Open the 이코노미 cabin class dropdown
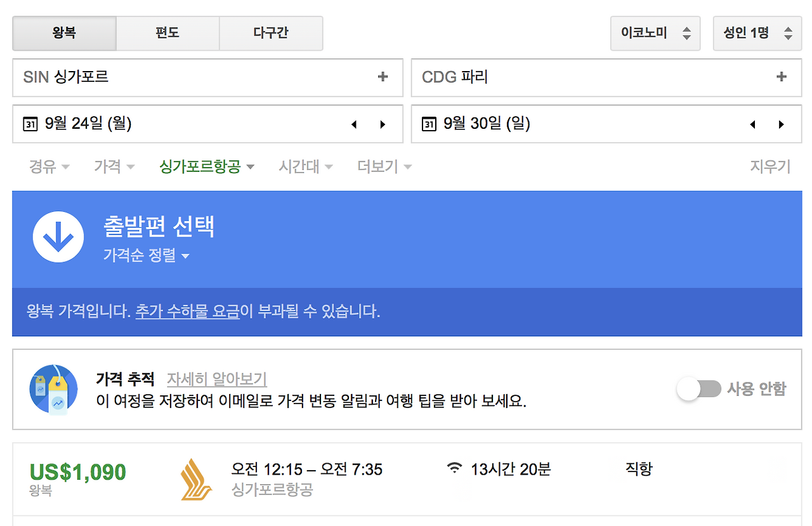The width and height of the screenshot is (812, 526). [x=655, y=33]
